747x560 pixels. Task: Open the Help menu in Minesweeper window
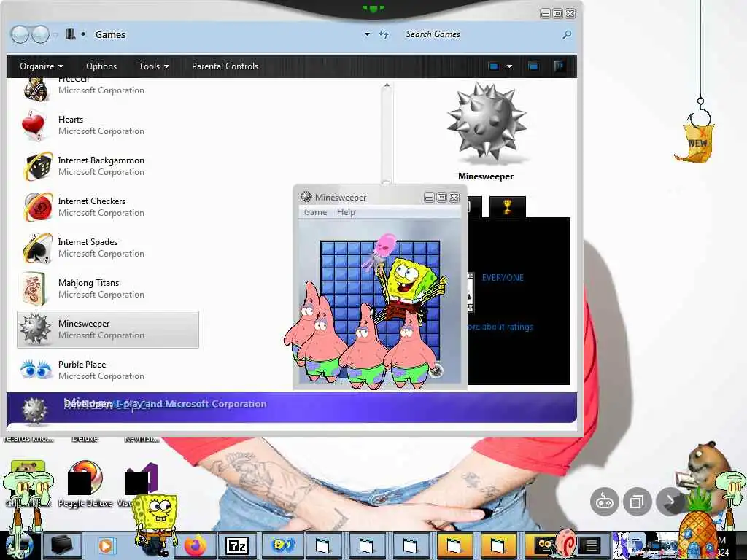(x=346, y=212)
